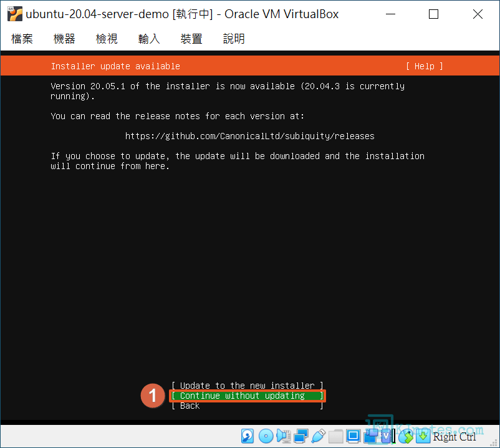
Task: Open the 裝置 (Devices) menu
Action: tap(191, 39)
